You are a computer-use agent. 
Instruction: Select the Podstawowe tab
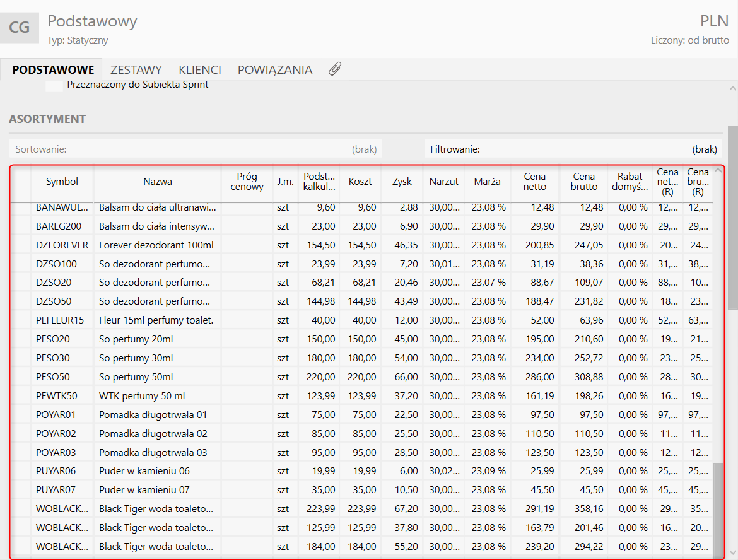pos(53,70)
